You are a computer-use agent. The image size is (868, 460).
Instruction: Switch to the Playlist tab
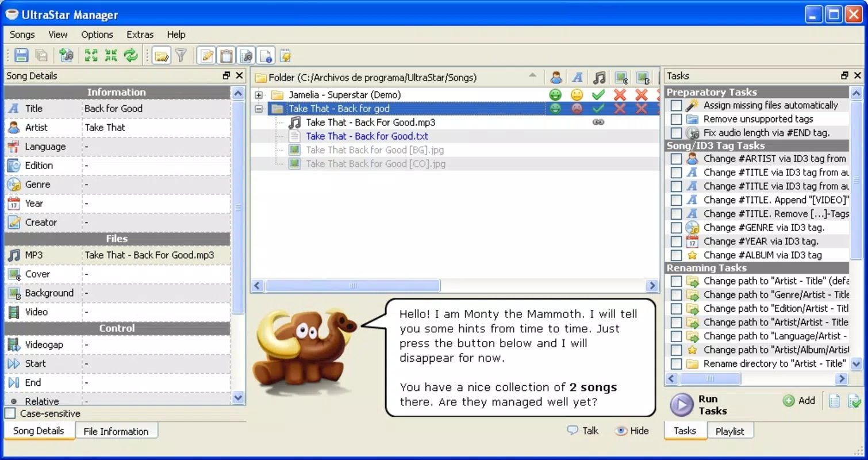click(x=729, y=431)
